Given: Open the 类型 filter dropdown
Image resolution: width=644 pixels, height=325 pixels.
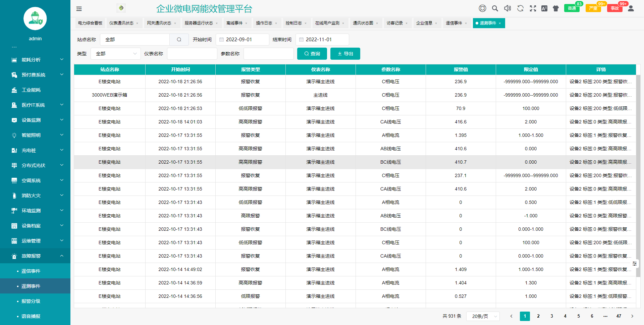Looking at the screenshot, I should click(x=116, y=53).
